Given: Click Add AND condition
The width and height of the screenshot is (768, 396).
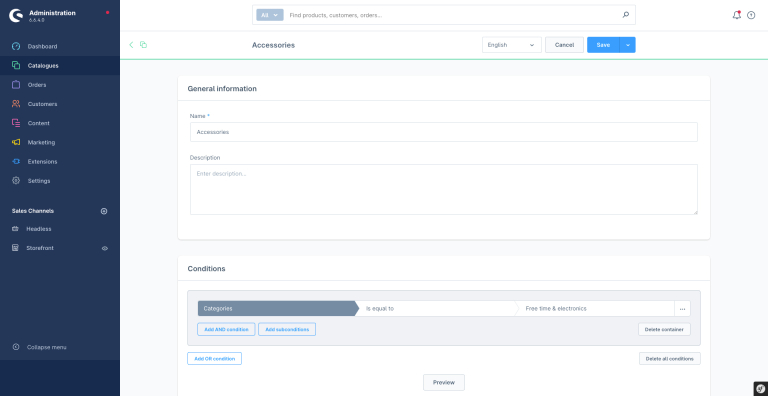Looking at the screenshot, I should point(226,329).
